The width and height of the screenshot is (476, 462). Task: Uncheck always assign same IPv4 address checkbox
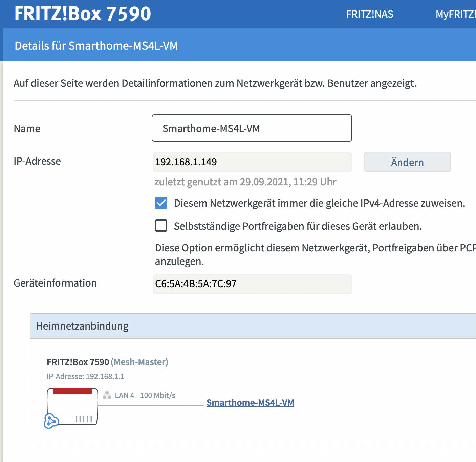pyautogui.click(x=161, y=203)
